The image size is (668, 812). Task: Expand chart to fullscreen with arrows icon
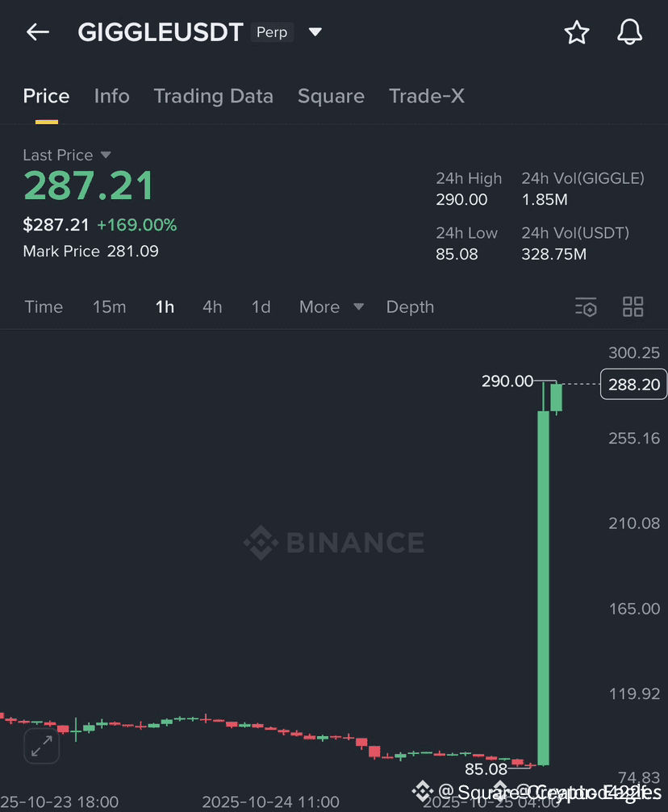click(x=41, y=746)
